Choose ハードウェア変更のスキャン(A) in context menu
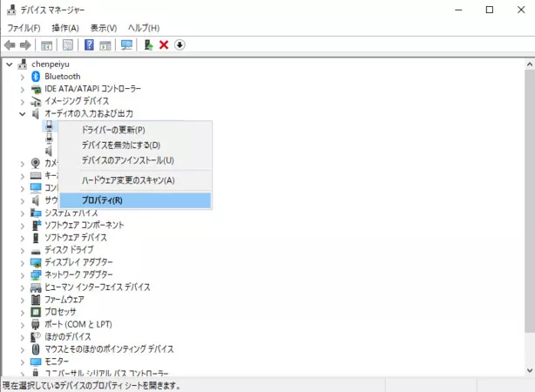 [135, 180]
